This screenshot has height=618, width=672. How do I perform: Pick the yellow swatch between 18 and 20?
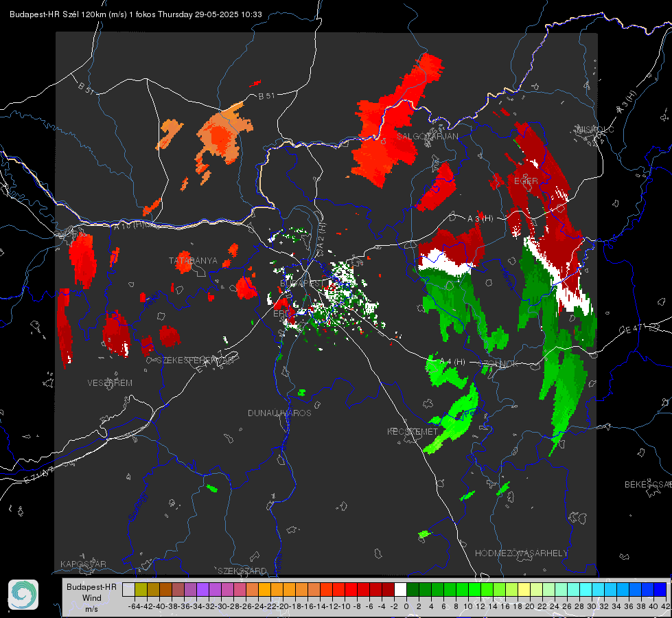[x=524, y=589]
